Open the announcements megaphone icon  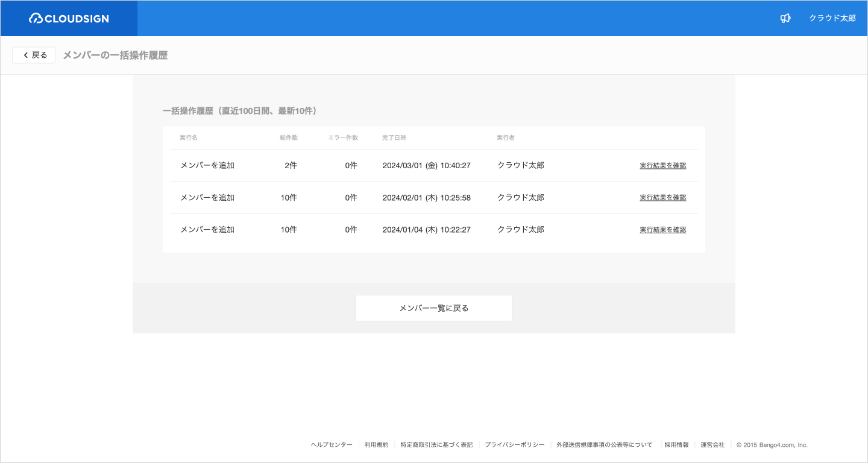[785, 19]
